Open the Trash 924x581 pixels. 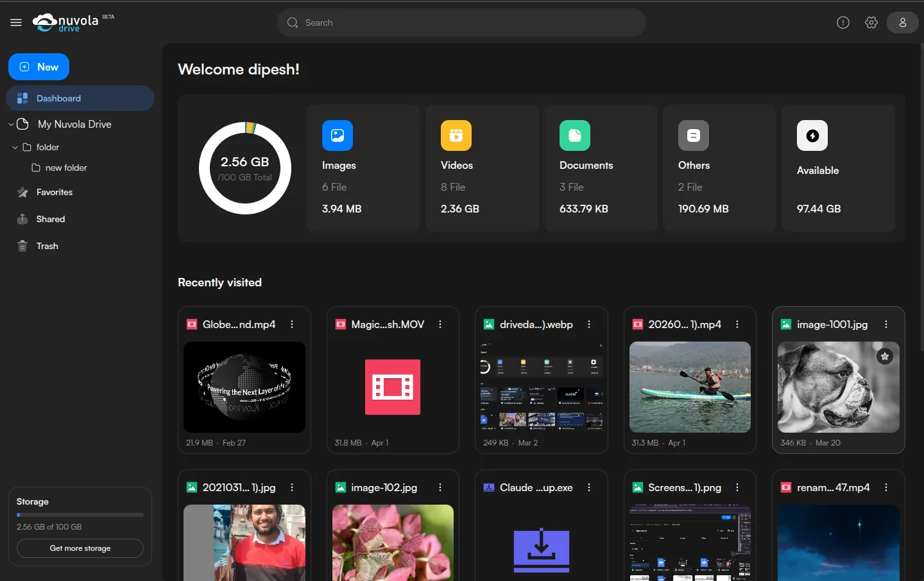[x=47, y=246]
